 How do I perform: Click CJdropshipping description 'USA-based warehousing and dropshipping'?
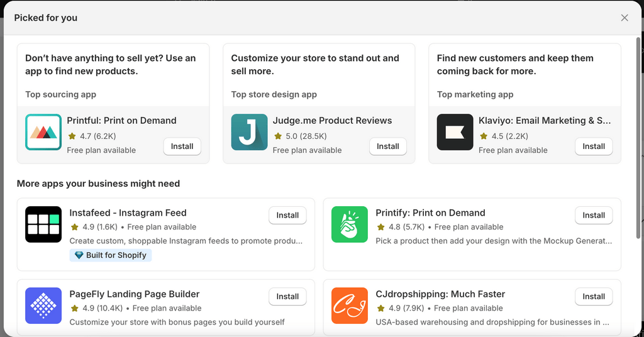492,322
